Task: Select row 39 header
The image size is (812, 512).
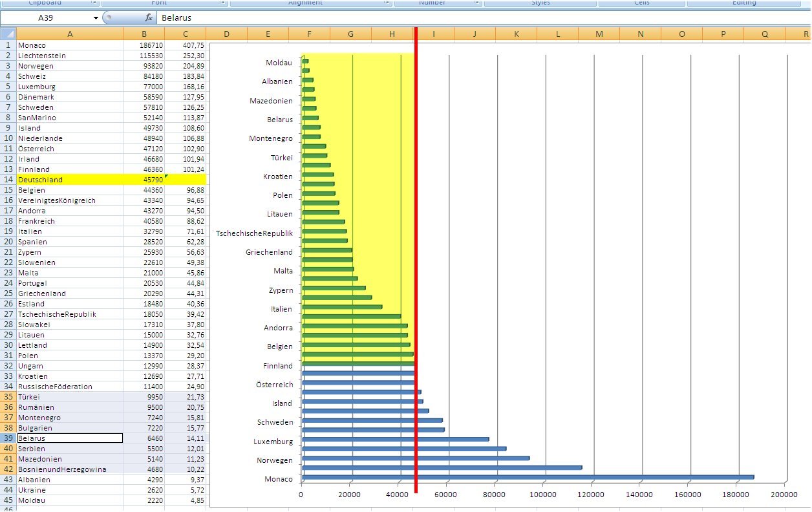Action: click(8, 438)
